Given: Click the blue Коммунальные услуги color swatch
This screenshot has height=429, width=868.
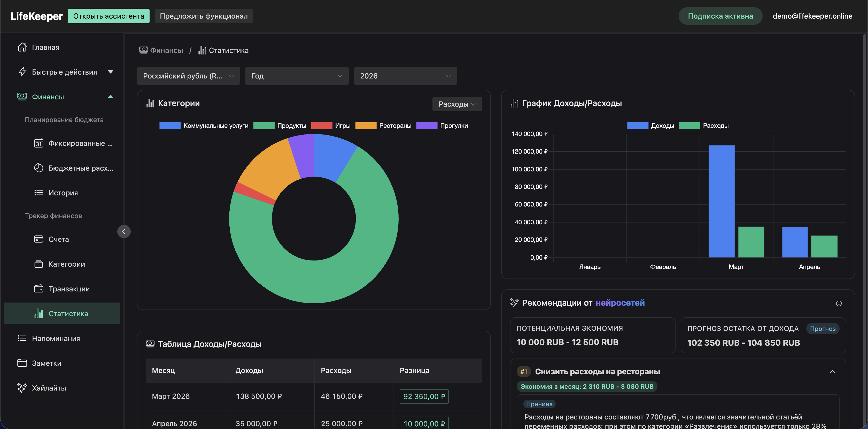Looking at the screenshot, I should coord(170,126).
